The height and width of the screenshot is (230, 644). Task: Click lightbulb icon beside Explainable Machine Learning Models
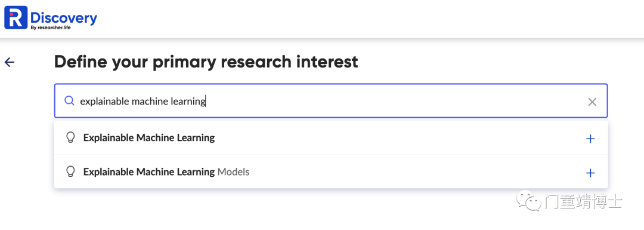click(x=70, y=171)
